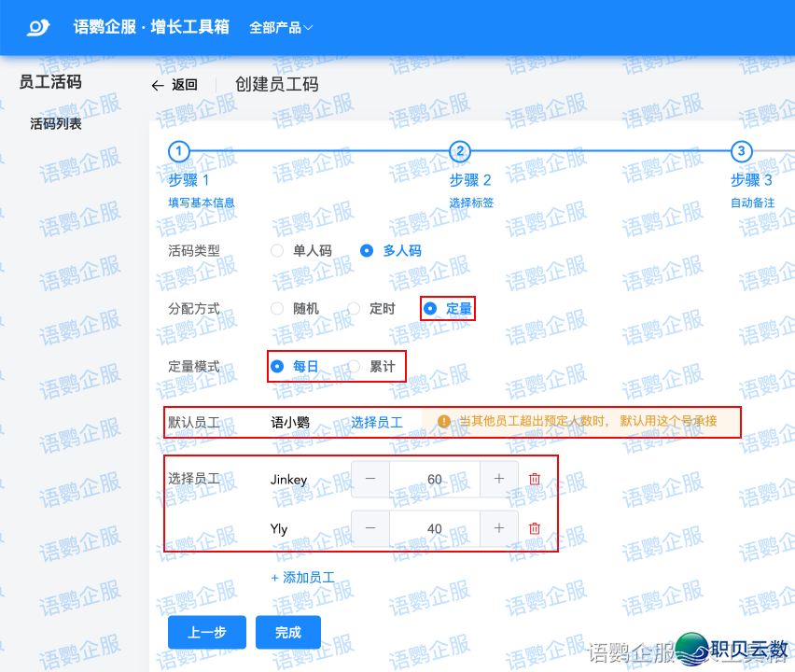Click the 步骤 3 label

(751, 180)
